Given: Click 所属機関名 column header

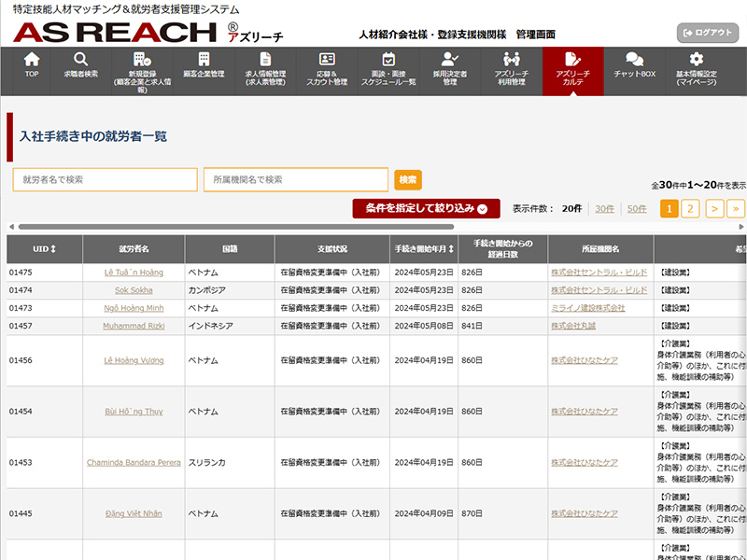Looking at the screenshot, I should (x=600, y=249).
